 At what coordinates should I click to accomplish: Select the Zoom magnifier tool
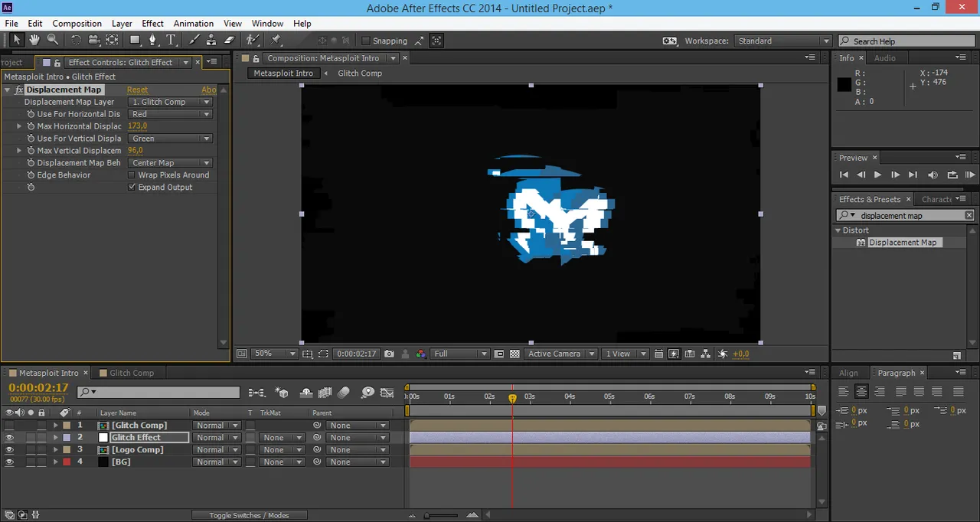coord(53,40)
